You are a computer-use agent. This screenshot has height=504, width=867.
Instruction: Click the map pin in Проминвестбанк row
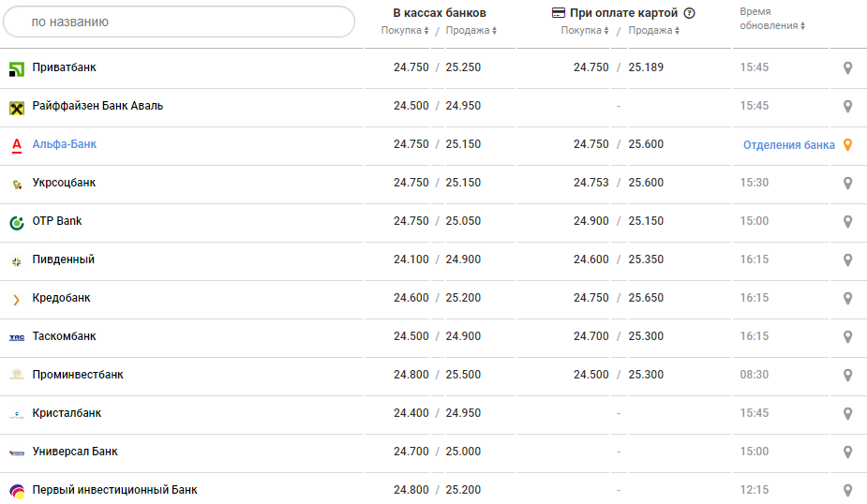click(847, 376)
